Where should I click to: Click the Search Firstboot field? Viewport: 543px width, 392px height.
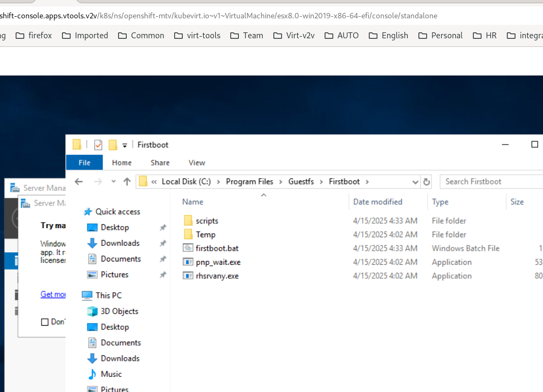point(491,182)
